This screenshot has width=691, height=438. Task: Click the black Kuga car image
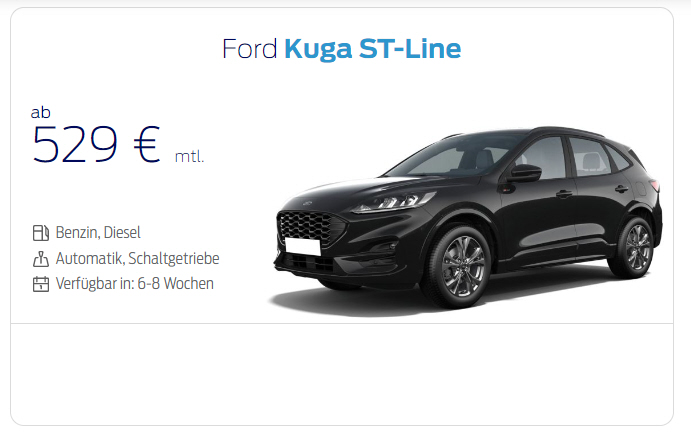click(x=465, y=220)
